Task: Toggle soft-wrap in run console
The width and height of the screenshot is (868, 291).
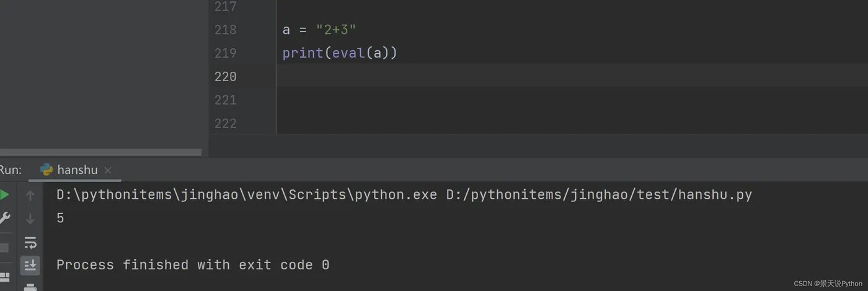Action: pos(30,242)
